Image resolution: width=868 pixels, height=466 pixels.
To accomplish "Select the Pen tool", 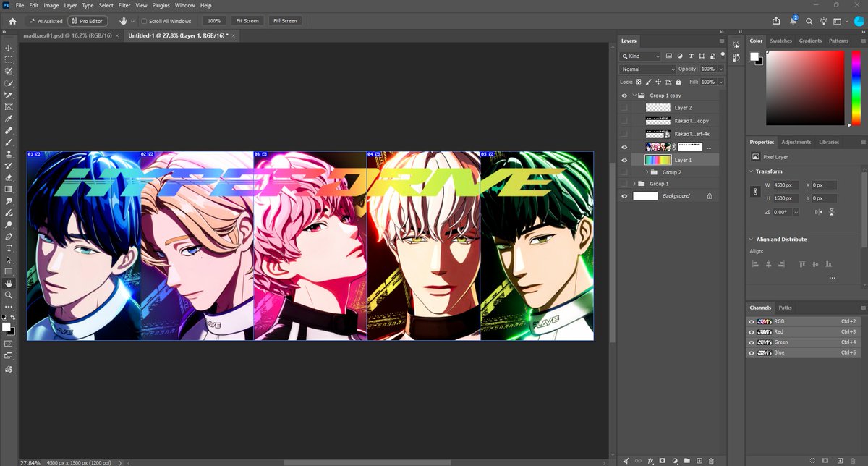I will 9,237.
